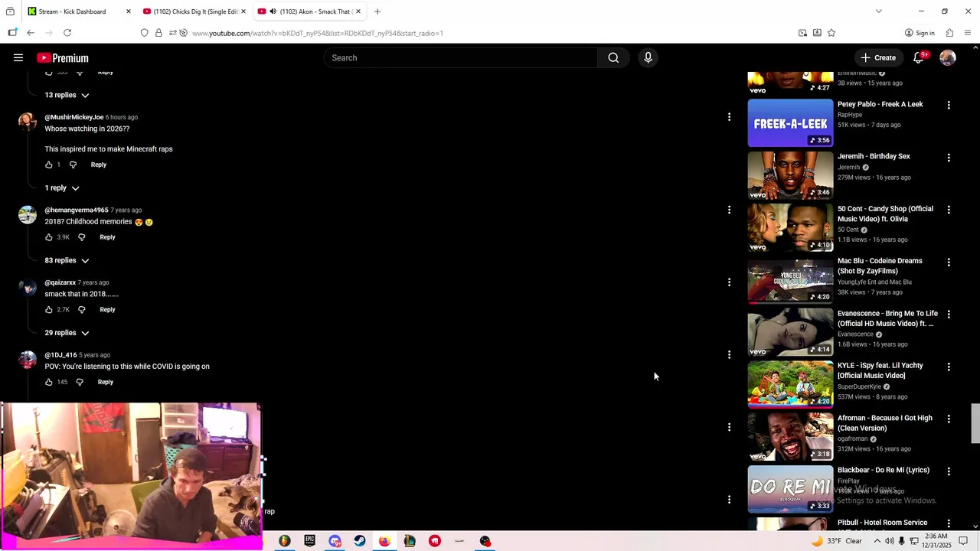Open League of Legends from taskbar
This screenshot has width=980, height=551.
pos(410,541)
